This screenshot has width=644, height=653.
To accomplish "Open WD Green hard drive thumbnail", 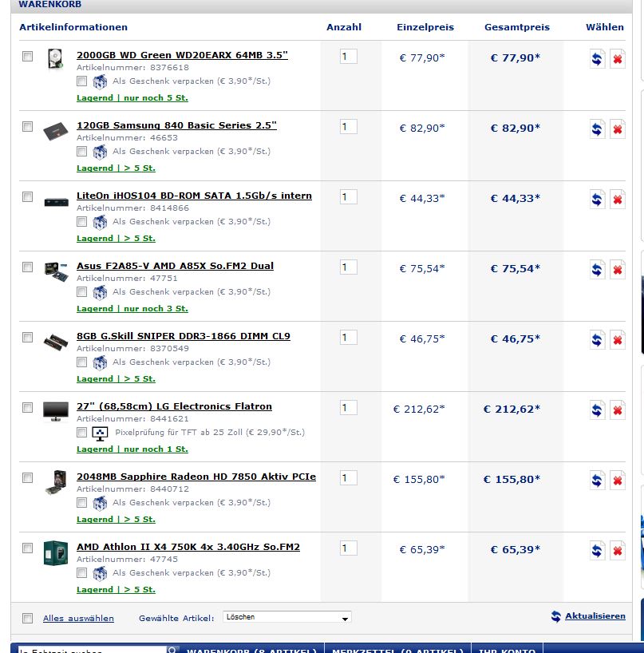I will [55, 58].
